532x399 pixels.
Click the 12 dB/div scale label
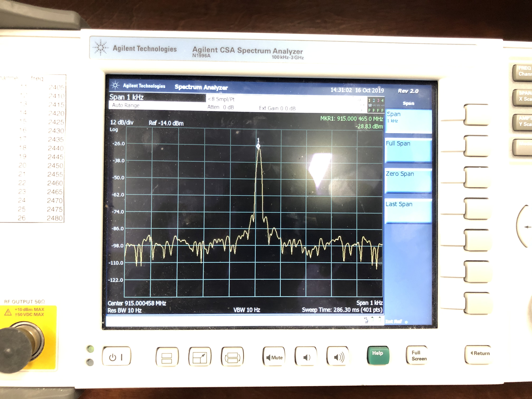coord(122,122)
